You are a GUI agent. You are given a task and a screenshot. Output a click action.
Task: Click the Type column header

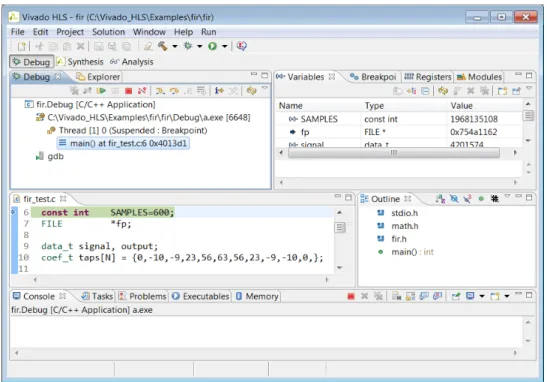(x=374, y=106)
